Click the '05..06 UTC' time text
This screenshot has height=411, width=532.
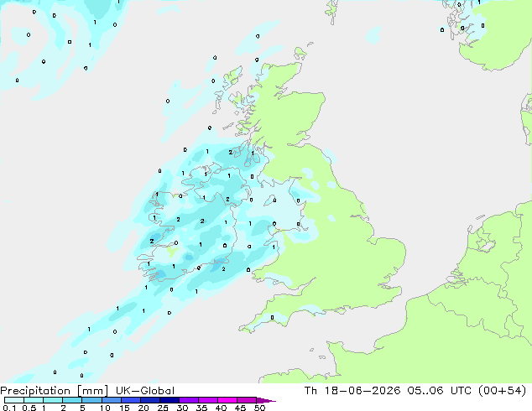coord(440,391)
